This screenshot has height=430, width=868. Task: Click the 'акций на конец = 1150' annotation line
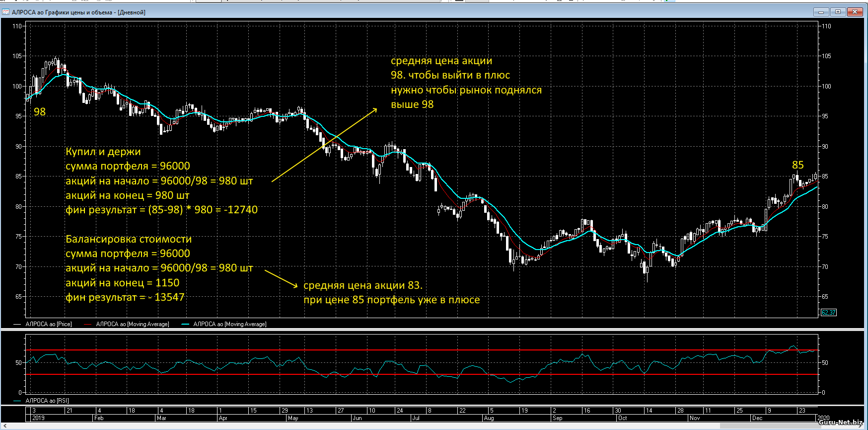click(x=123, y=283)
